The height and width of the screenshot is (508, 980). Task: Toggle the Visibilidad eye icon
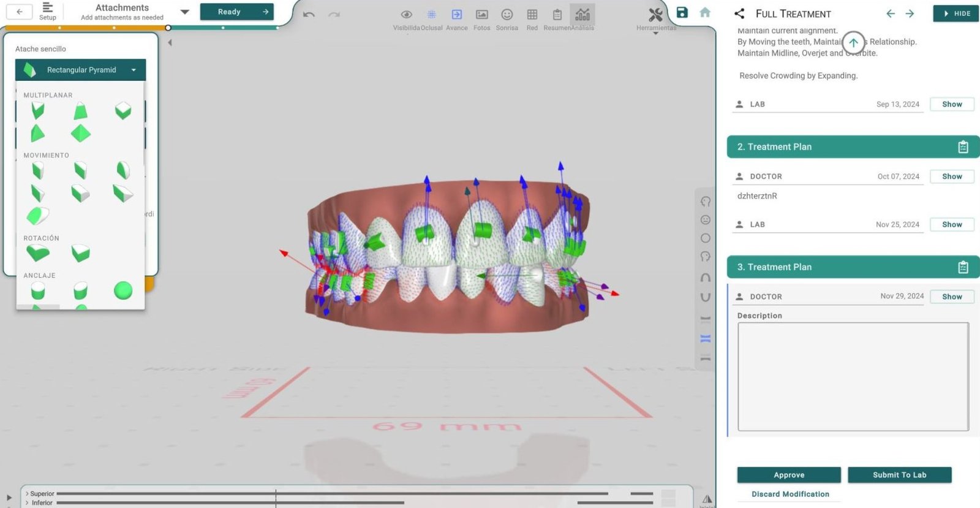coord(406,15)
